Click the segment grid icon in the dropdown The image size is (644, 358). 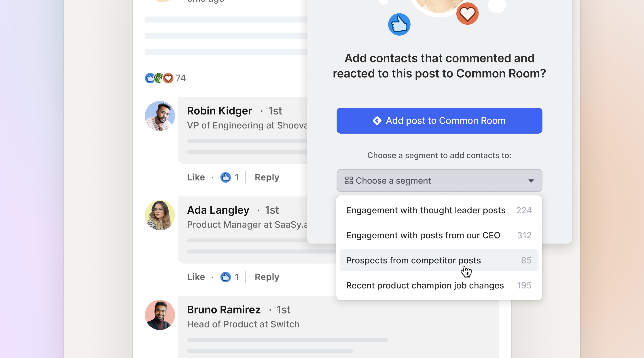click(349, 180)
